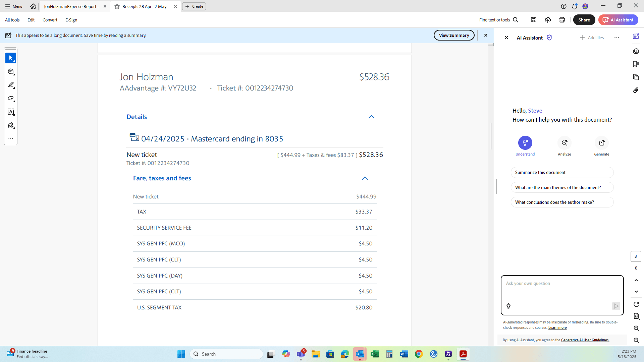Viewport: 644px width, 362px height.
Task: Open the page display options icon
Action: coord(636,316)
